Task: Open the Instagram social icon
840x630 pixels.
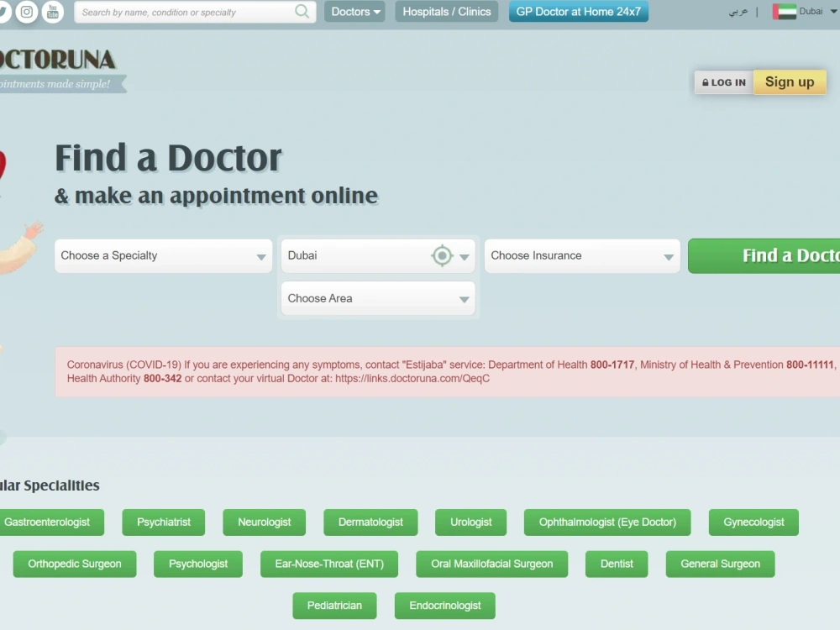Action: click(x=26, y=11)
